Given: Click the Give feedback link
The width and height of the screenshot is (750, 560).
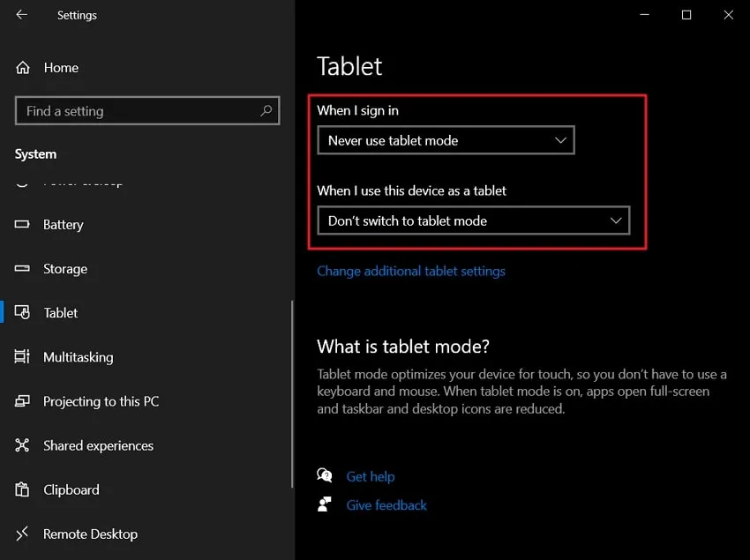Looking at the screenshot, I should [386, 505].
